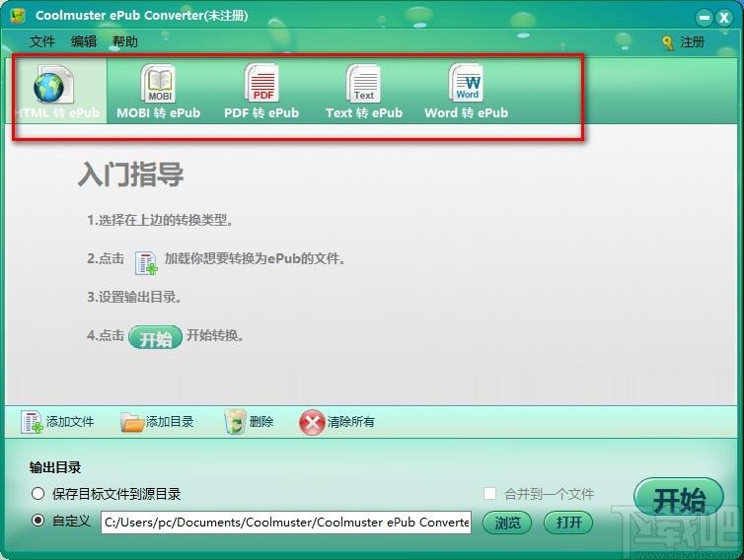The height and width of the screenshot is (560, 744).
Task: Click the add-file icon in step 2 of guide
Action: [146, 262]
